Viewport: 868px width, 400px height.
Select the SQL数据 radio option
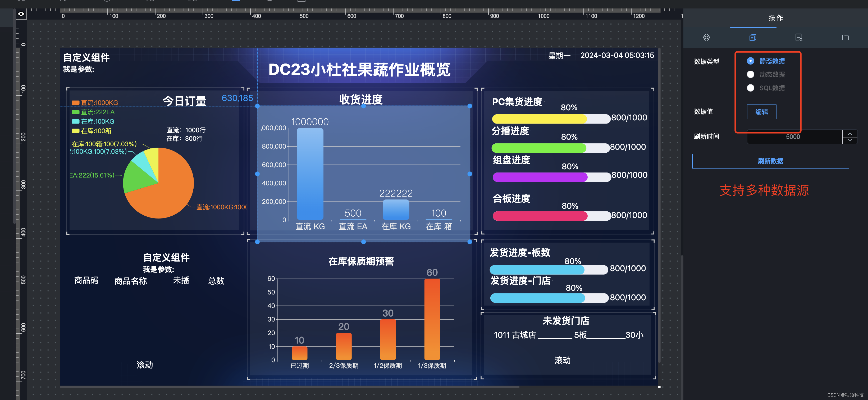click(x=750, y=88)
